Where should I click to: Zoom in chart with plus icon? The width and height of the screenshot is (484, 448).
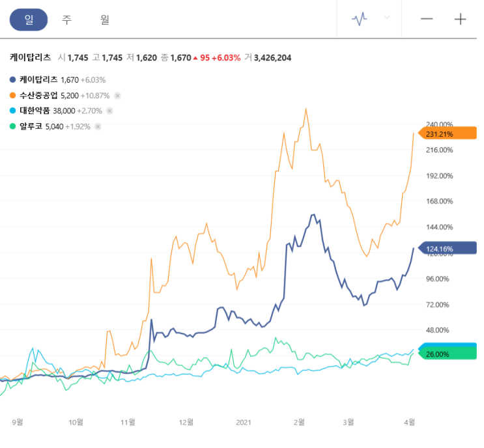click(461, 19)
